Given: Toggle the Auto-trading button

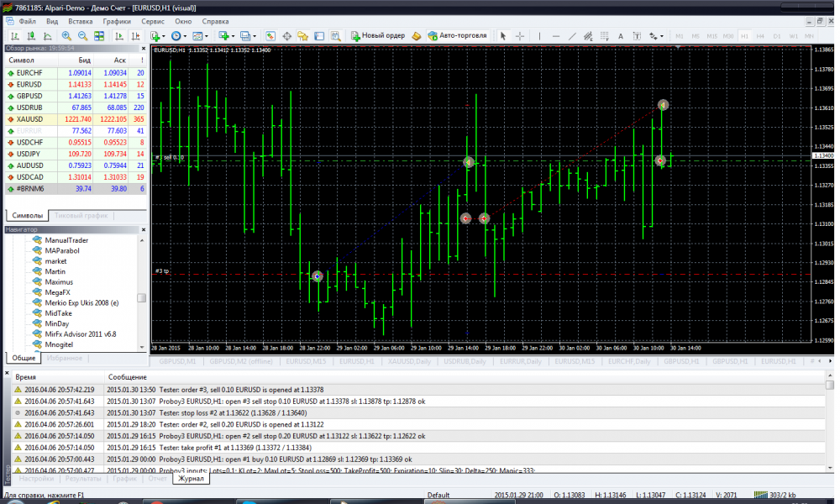Looking at the screenshot, I should (457, 36).
